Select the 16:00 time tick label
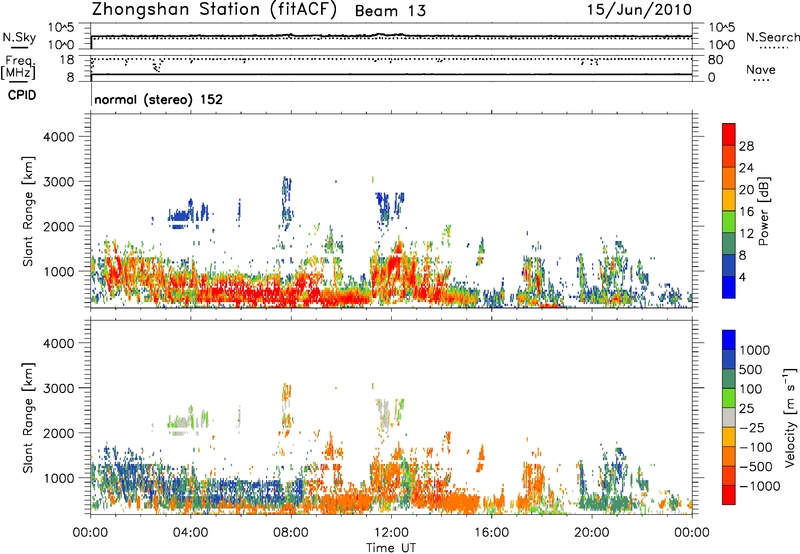The image size is (800, 554). [x=491, y=533]
